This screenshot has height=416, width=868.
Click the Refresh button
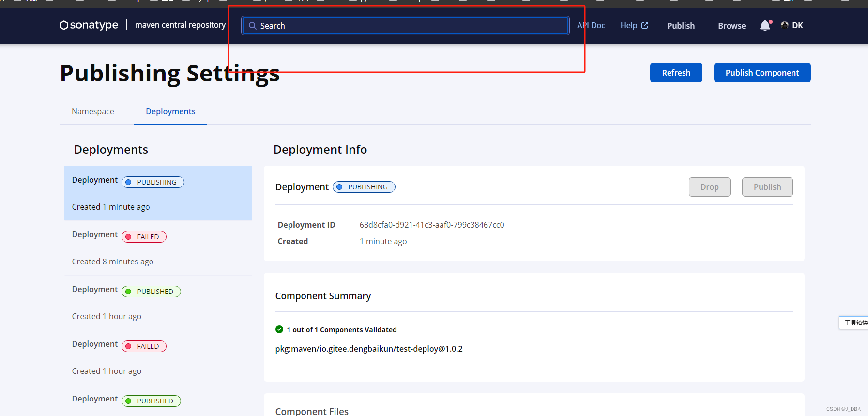point(676,73)
